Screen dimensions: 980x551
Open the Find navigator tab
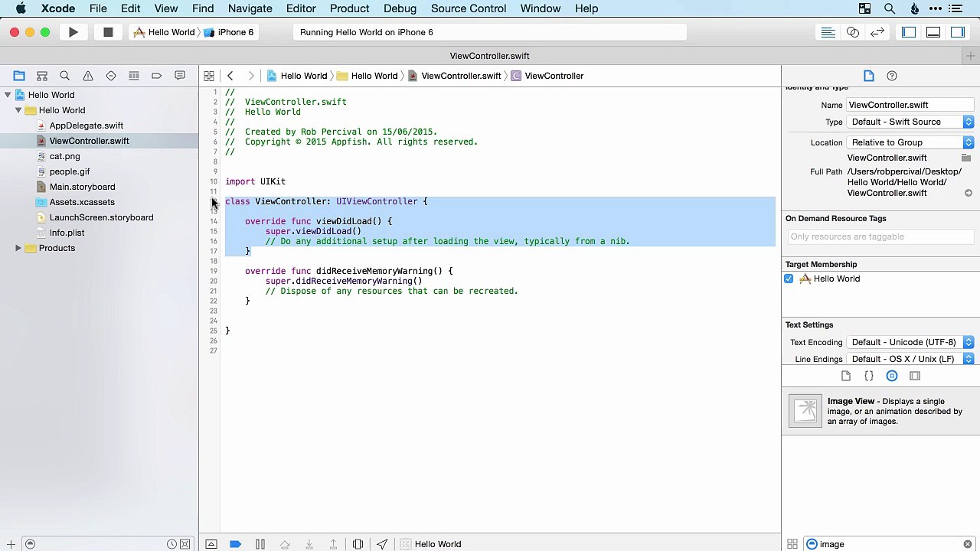(65, 76)
